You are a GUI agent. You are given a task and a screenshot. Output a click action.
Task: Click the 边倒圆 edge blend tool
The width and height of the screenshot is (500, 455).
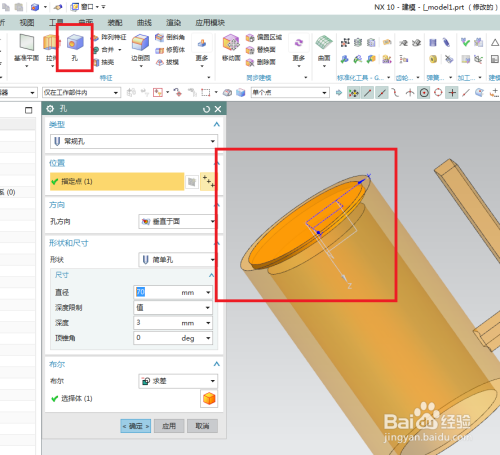(x=140, y=48)
